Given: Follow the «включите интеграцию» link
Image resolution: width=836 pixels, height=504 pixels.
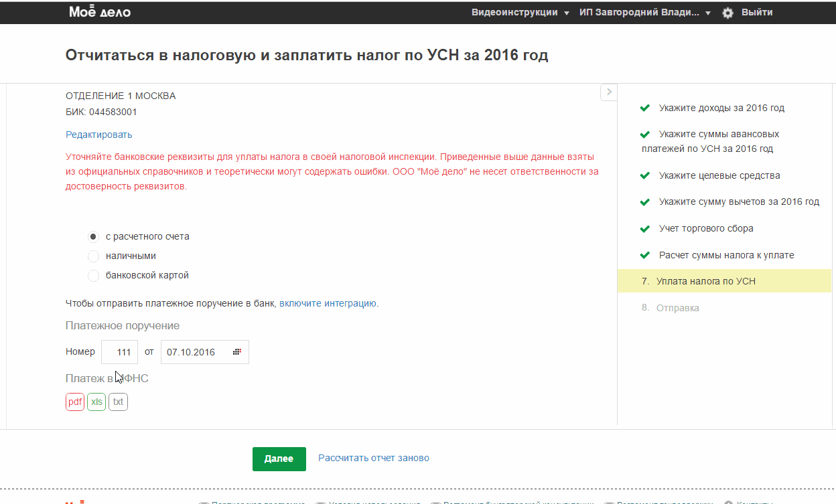Looking at the screenshot, I should point(328,303).
